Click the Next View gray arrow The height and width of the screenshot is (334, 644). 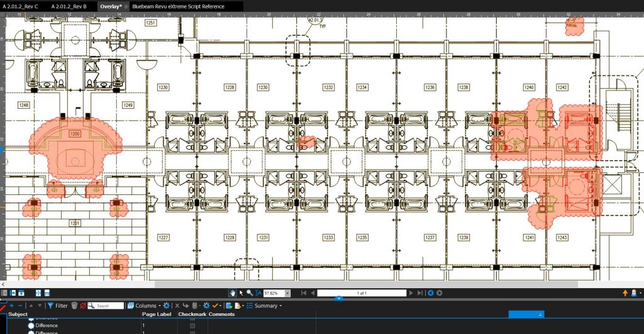439,293
